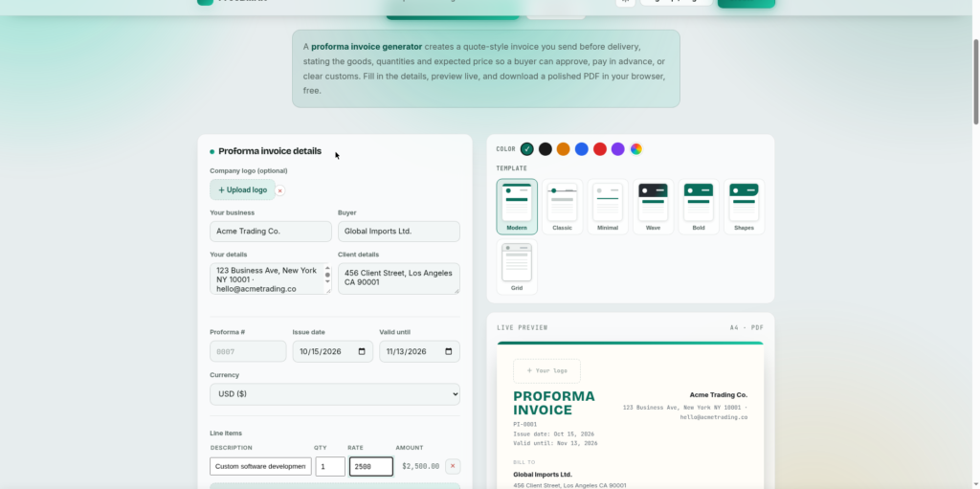Viewport: 980px width, 489px height.
Task: Select the Minimal template thumbnail
Action: pyautogui.click(x=608, y=207)
